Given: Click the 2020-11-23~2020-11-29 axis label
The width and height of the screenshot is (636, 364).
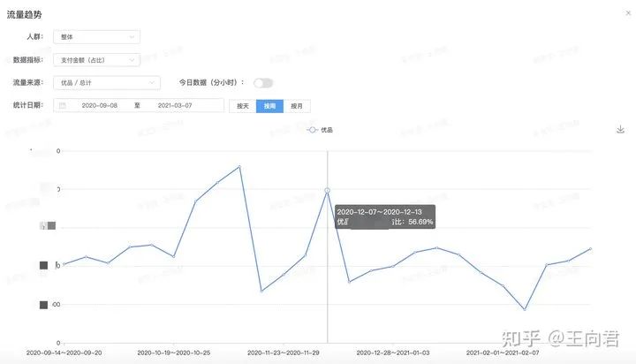Looking at the screenshot, I should coord(284,352).
